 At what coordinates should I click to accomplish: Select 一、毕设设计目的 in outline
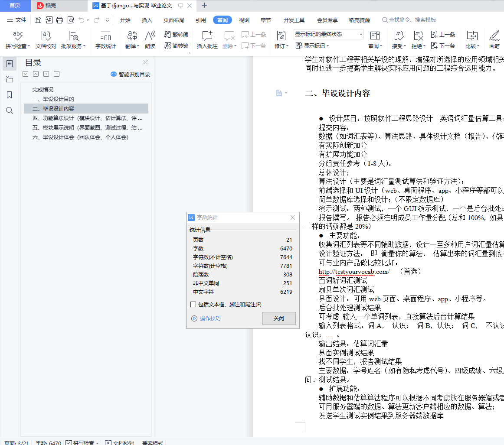tap(53, 99)
